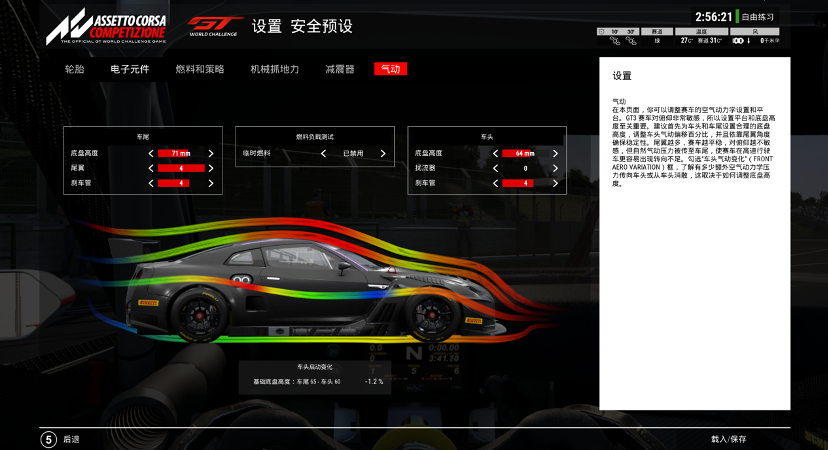Click the wind direction arrow icon
This screenshot has width=828, height=450.
748,41
